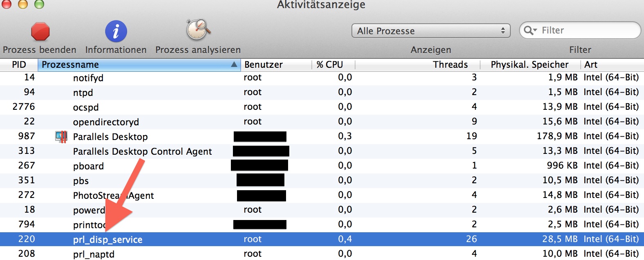The height and width of the screenshot is (260, 644).
Task: Select the pboard process row
Action: click(x=322, y=166)
